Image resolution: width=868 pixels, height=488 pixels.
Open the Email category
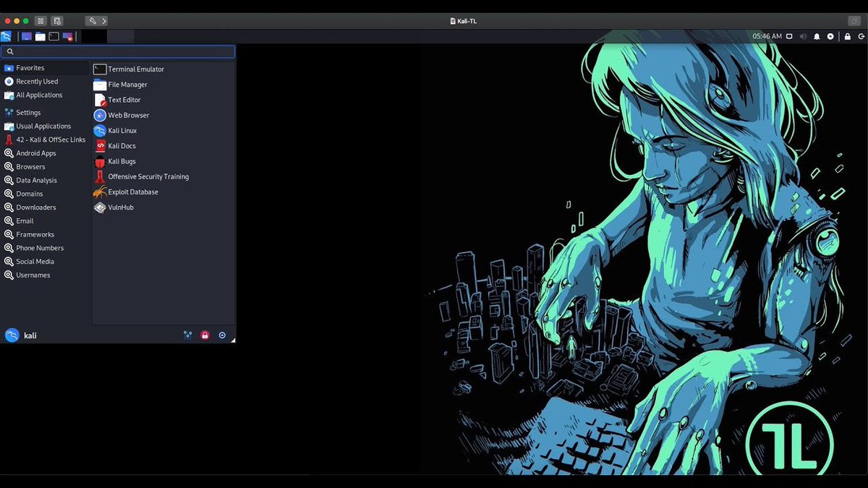coord(45,221)
